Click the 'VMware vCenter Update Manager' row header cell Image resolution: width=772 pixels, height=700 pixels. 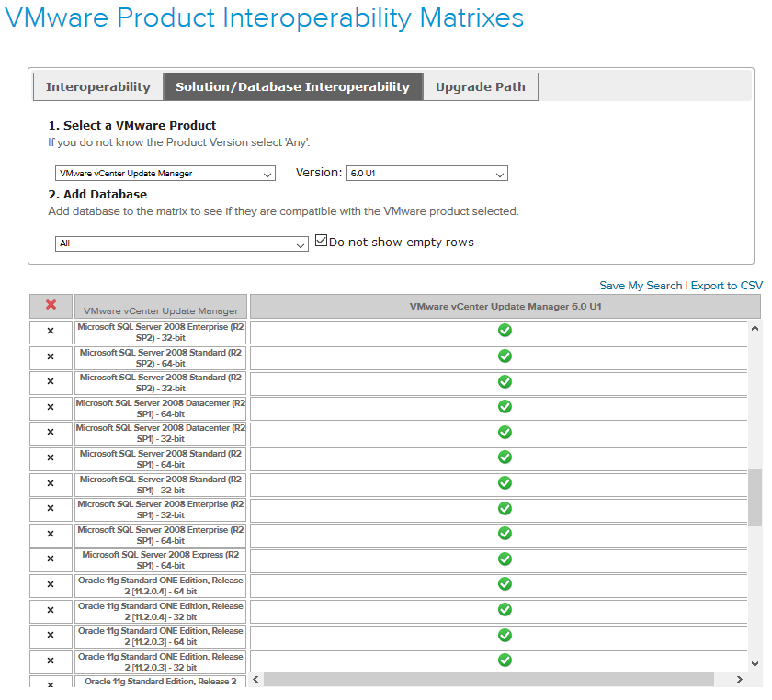pos(161,307)
